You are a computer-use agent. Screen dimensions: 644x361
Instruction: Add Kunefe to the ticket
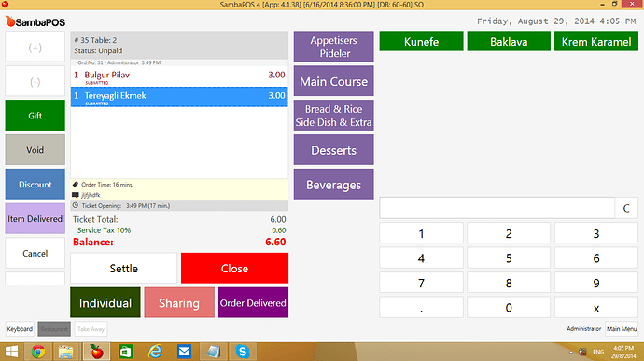pos(421,41)
